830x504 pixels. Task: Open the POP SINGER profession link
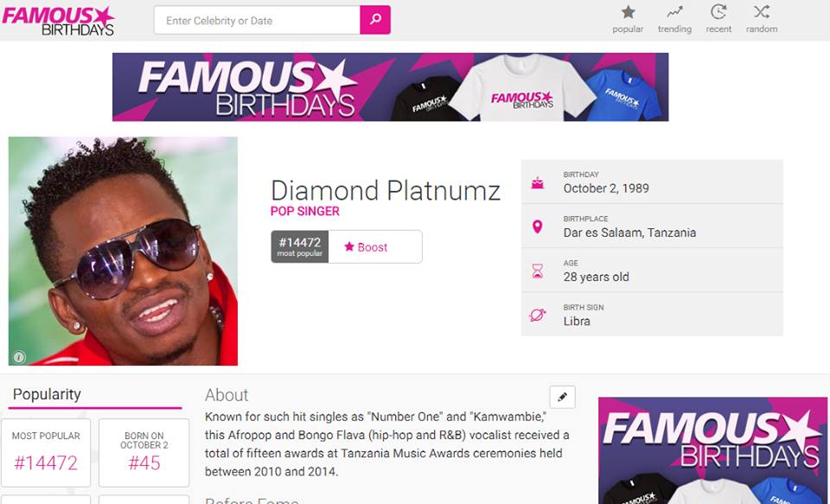coord(305,211)
